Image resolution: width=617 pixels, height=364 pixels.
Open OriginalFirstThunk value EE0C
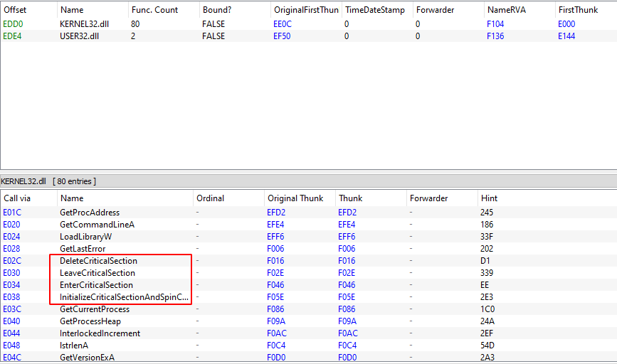[x=283, y=24]
